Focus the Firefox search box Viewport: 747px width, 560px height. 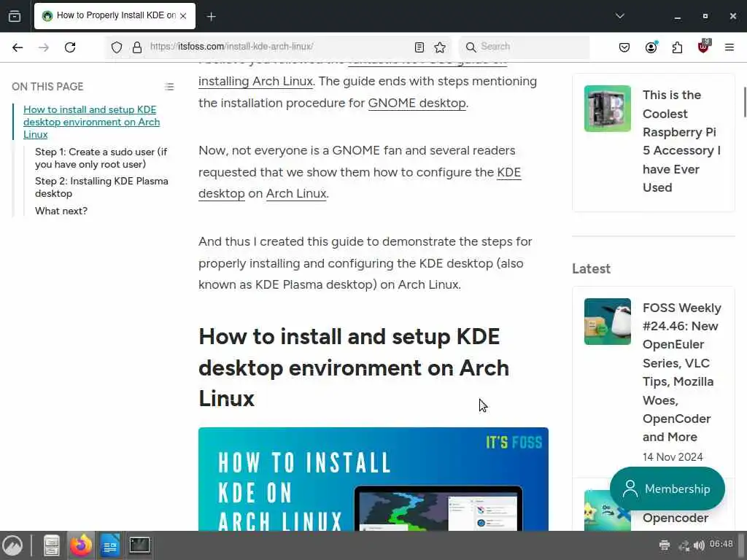coord(524,47)
